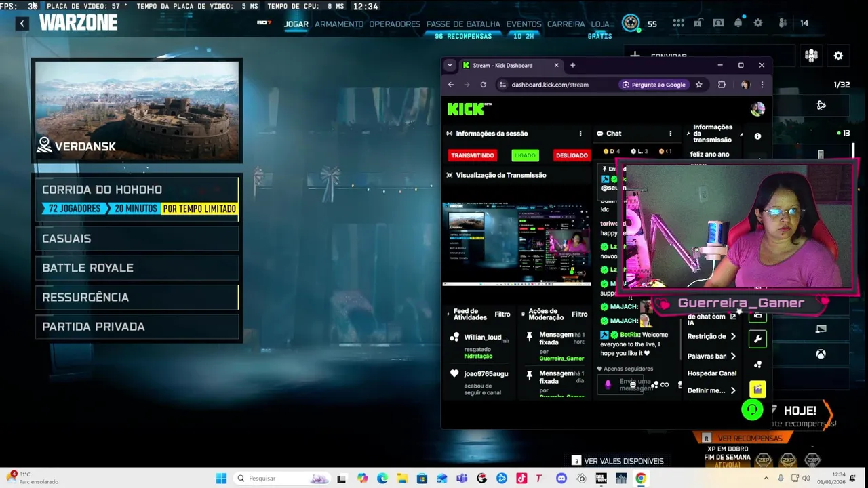868x488 pixels.
Task: Open Filtro in Ações de Moderação
Action: [579, 314]
